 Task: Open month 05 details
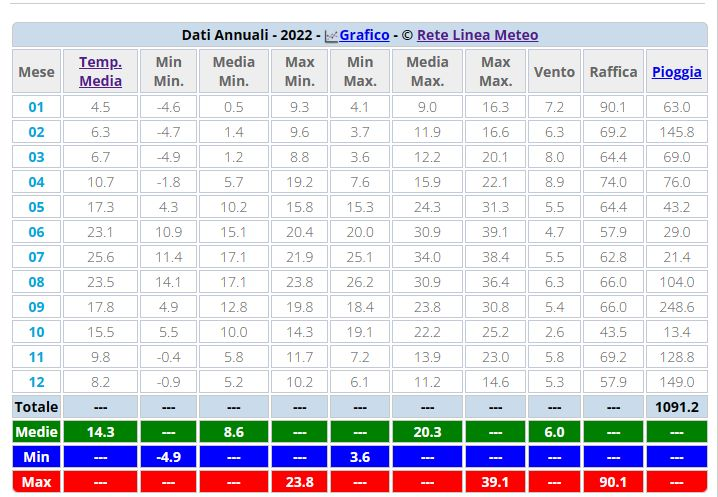[x=36, y=207]
